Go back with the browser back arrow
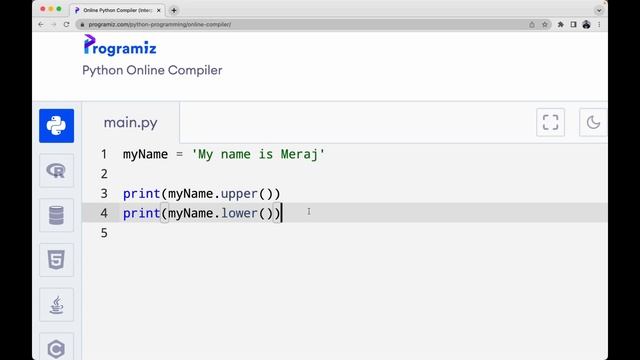This screenshot has height=360, width=640. (41, 24)
